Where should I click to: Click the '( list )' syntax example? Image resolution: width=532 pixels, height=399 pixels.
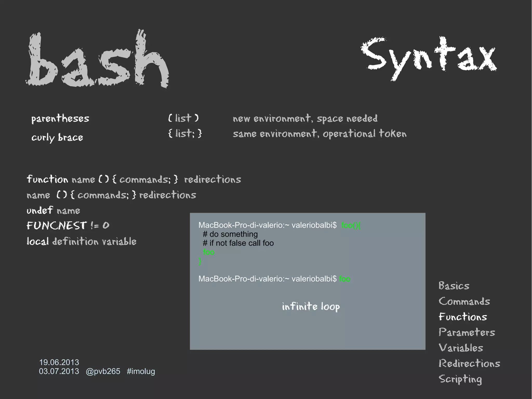pos(183,118)
